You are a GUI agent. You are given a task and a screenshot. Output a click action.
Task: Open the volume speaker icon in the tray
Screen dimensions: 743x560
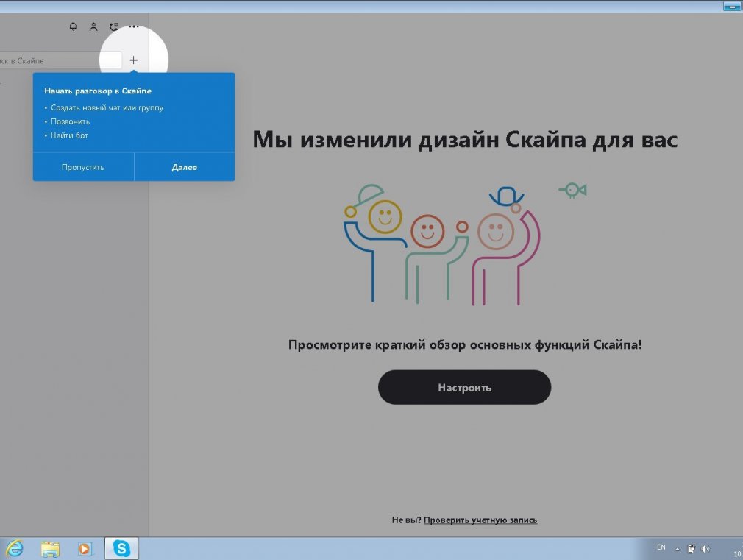tap(705, 549)
